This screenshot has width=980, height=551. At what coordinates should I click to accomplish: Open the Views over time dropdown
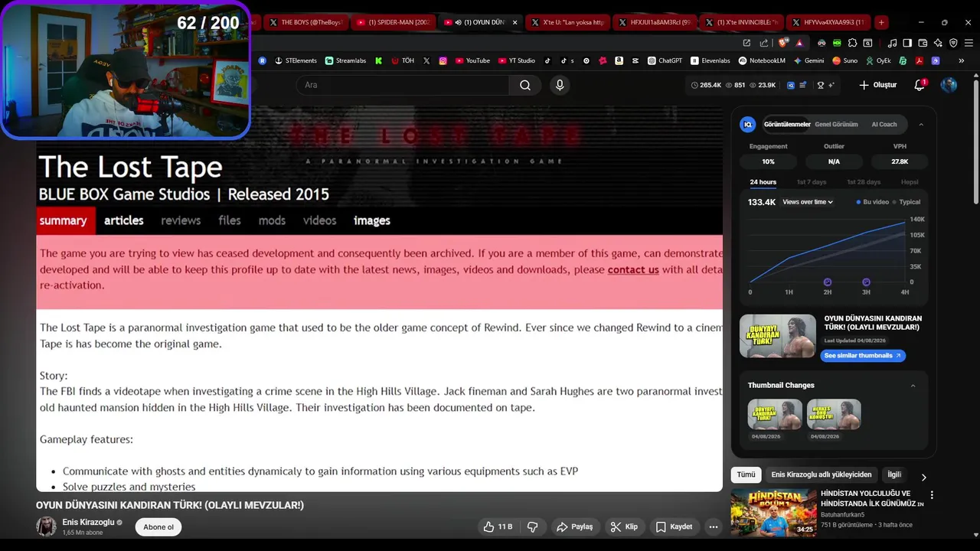pos(808,202)
